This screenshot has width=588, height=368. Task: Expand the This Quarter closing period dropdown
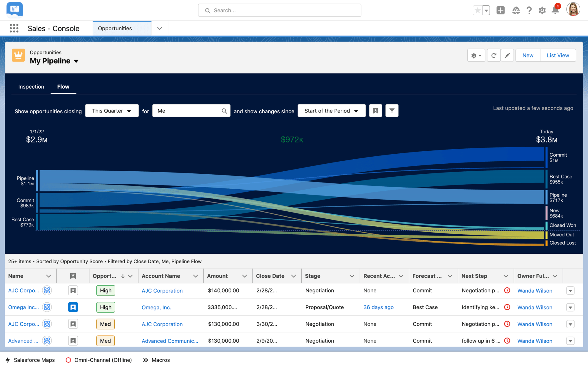[x=111, y=111]
